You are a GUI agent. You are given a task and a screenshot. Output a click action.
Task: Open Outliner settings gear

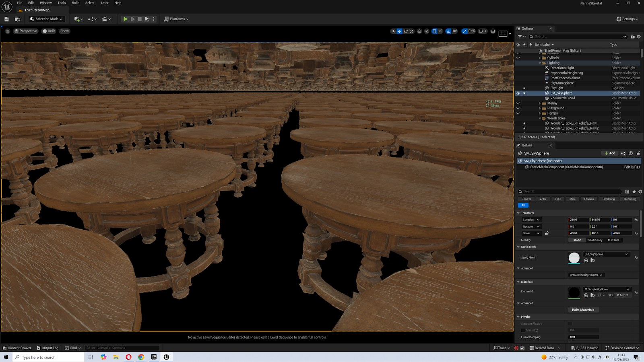639,37
